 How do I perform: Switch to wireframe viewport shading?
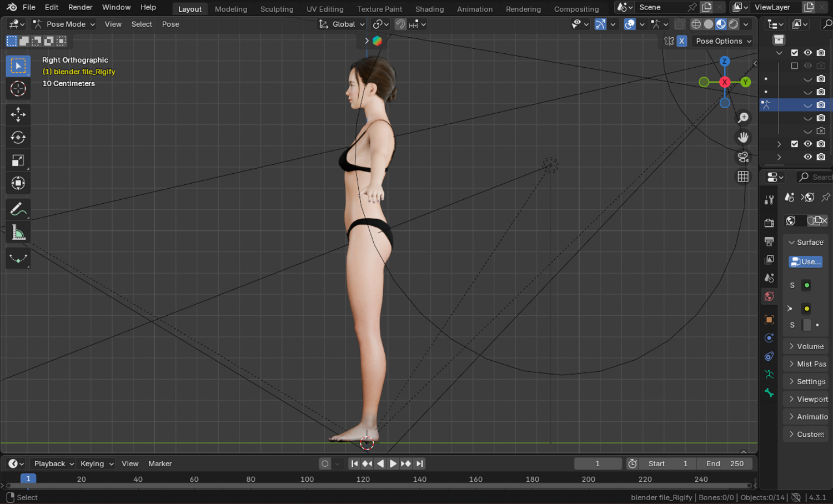click(696, 24)
